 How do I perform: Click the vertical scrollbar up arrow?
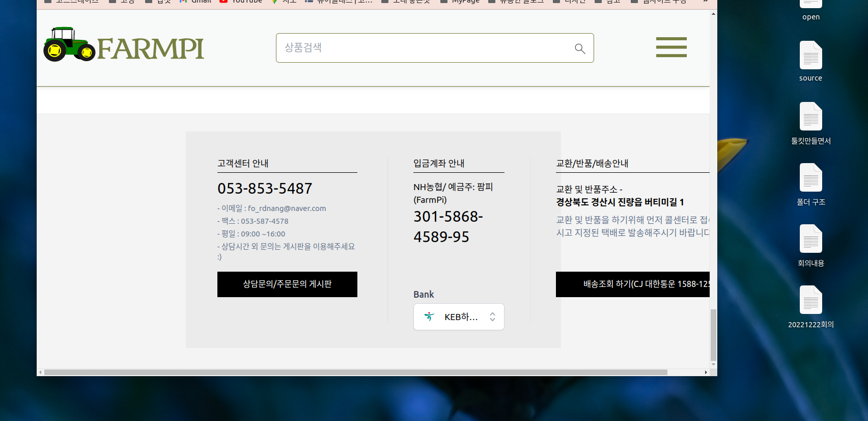[x=713, y=14]
